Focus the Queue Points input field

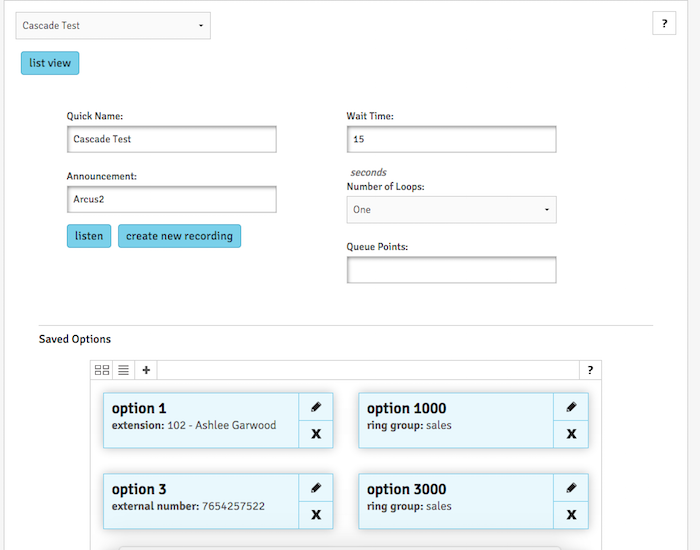[451, 270]
